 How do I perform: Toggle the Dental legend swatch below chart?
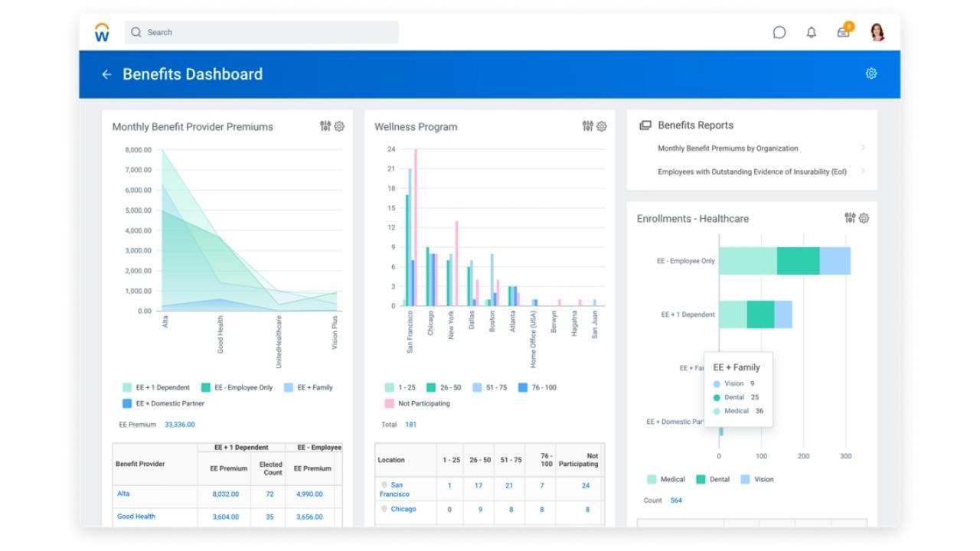tap(701, 479)
